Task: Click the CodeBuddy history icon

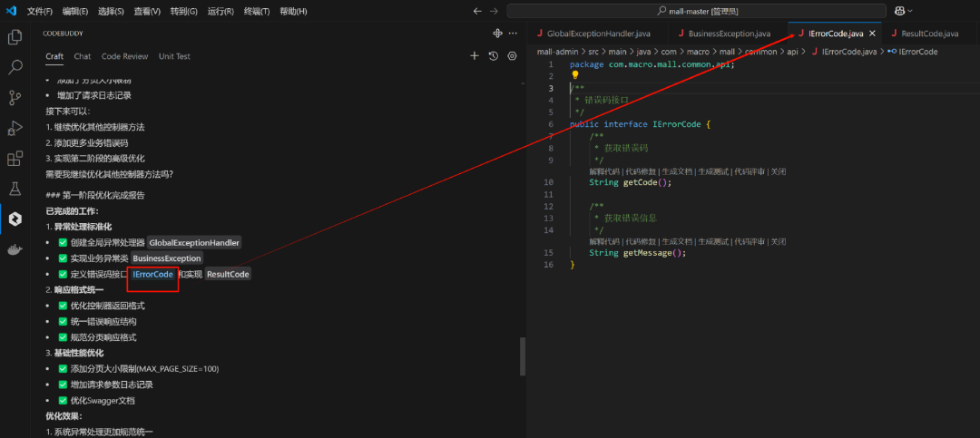Action: click(x=493, y=56)
